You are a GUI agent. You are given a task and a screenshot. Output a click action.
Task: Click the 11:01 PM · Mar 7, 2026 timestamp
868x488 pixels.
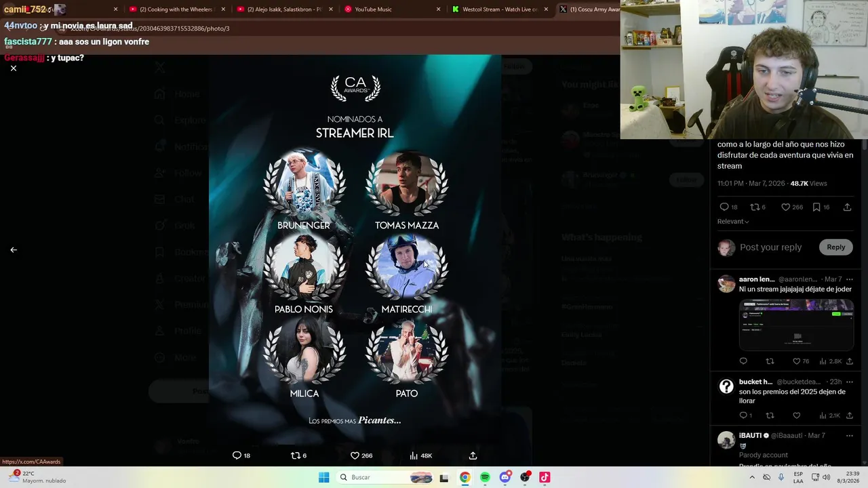(x=751, y=184)
